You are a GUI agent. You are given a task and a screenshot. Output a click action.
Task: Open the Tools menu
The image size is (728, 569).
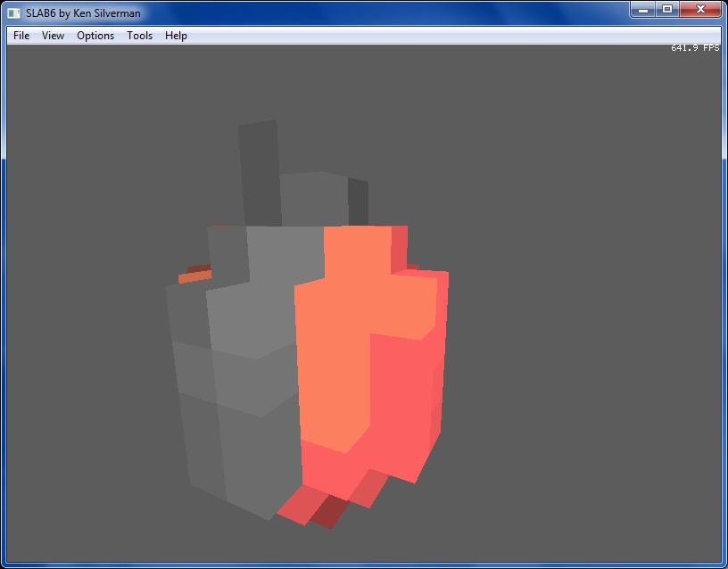139,36
